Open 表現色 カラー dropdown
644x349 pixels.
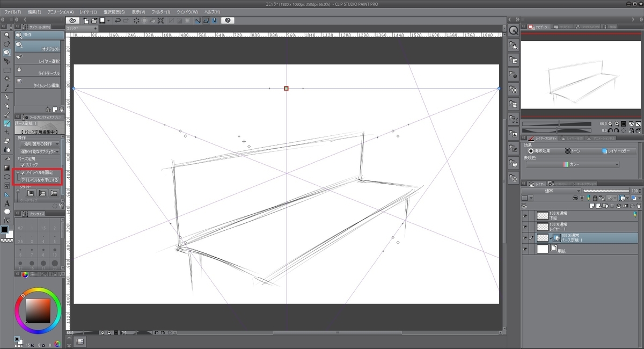tap(573, 164)
